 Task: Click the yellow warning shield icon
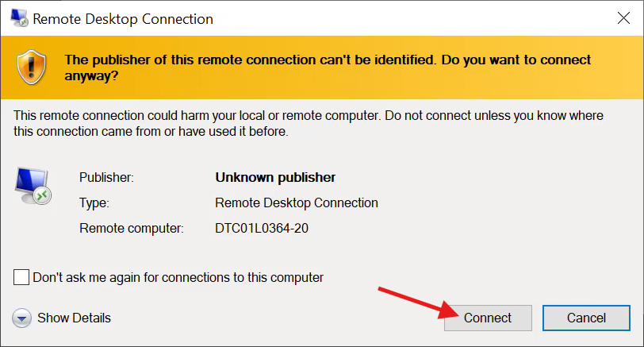[33, 66]
